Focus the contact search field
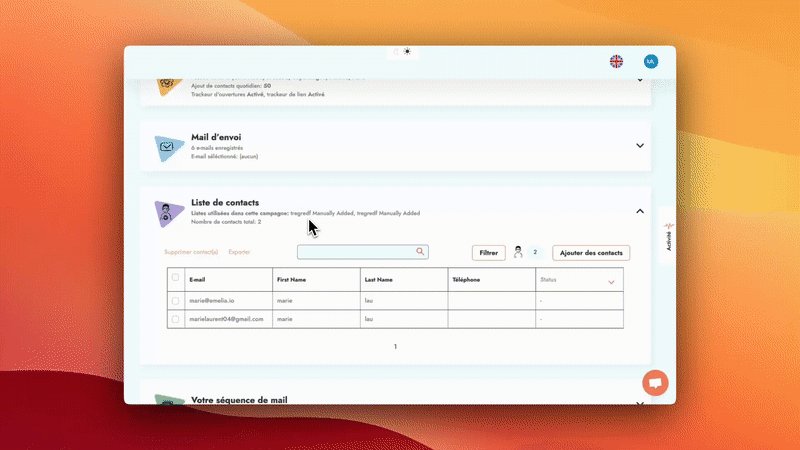This screenshot has height=450, width=800. [363, 252]
